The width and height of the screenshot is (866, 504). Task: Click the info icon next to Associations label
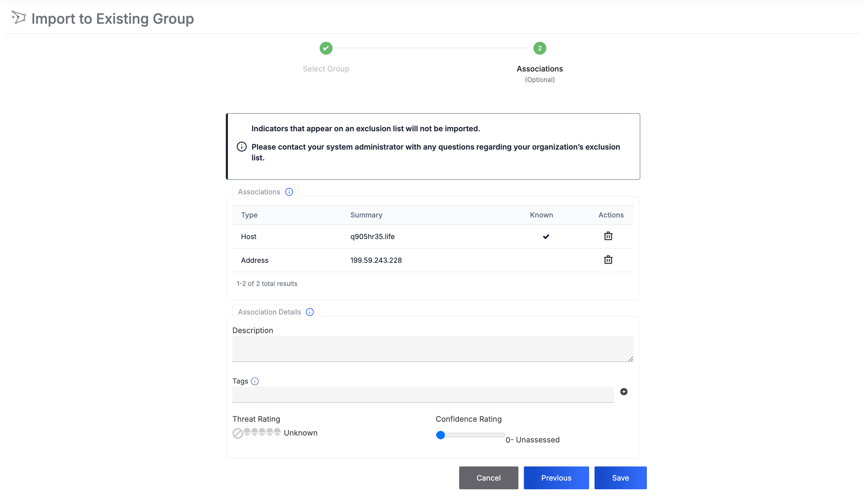click(289, 191)
